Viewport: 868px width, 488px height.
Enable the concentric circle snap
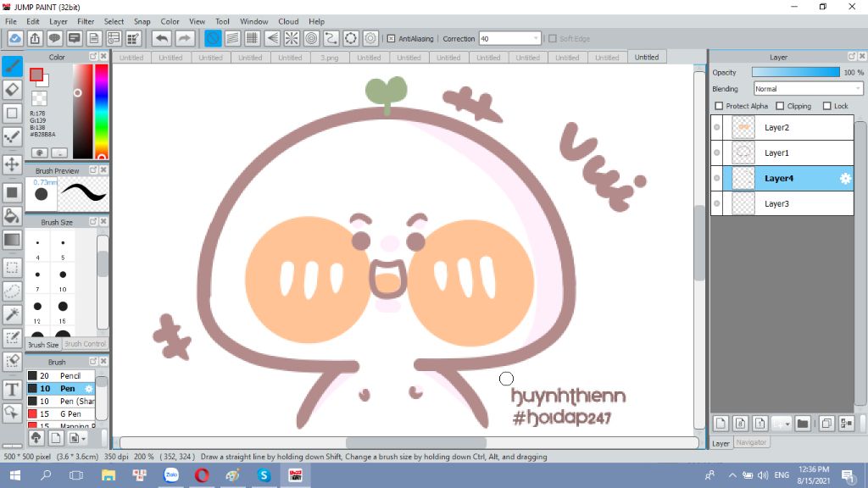coord(311,39)
